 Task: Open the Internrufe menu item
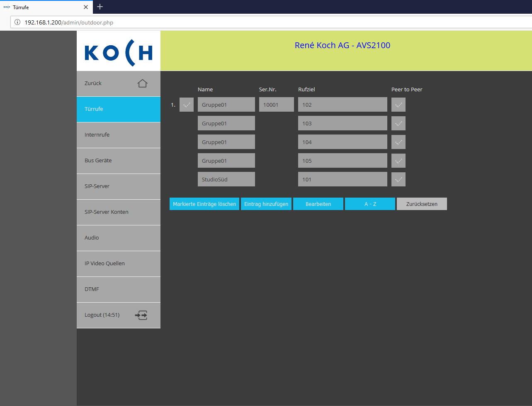(x=119, y=135)
